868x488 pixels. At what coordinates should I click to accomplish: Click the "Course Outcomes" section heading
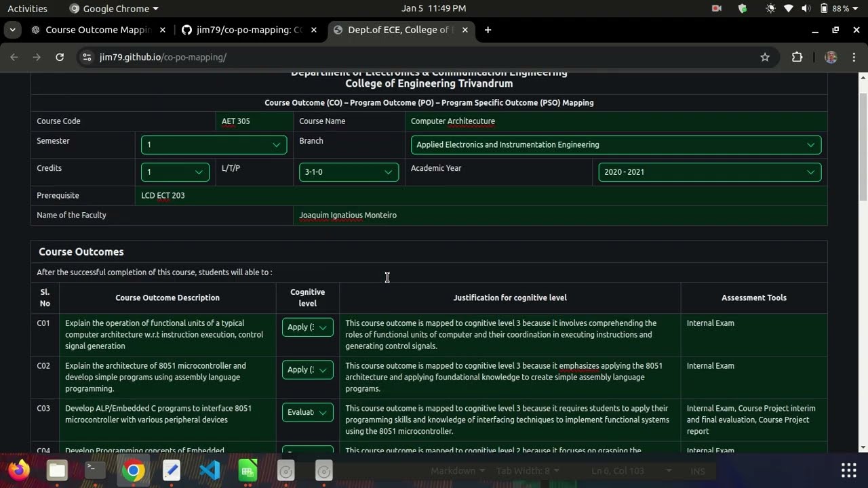(81, 251)
